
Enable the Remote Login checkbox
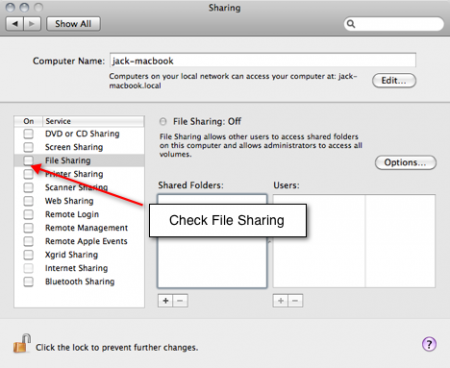(x=29, y=214)
